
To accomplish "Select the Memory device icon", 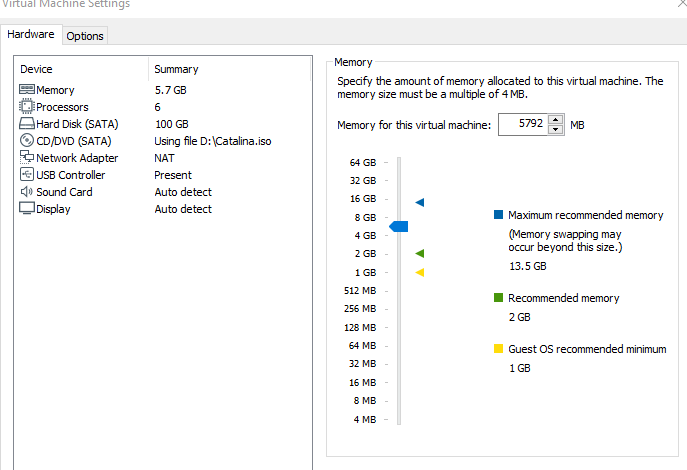I will pyautogui.click(x=27, y=90).
